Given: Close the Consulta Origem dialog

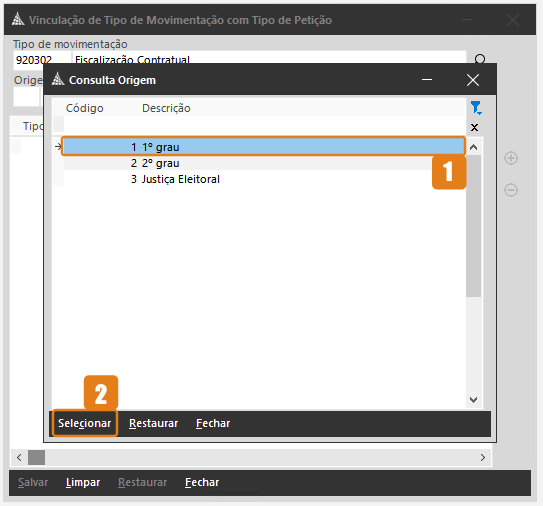Looking at the screenshot, I should pos(473,80).
